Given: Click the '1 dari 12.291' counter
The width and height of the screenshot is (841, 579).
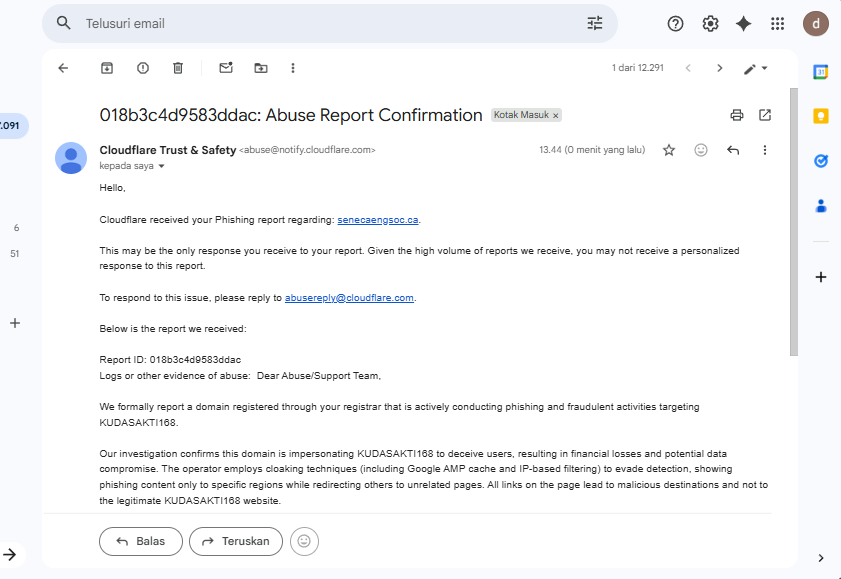Looking at the screenshot, I should [x=638, y=68].
